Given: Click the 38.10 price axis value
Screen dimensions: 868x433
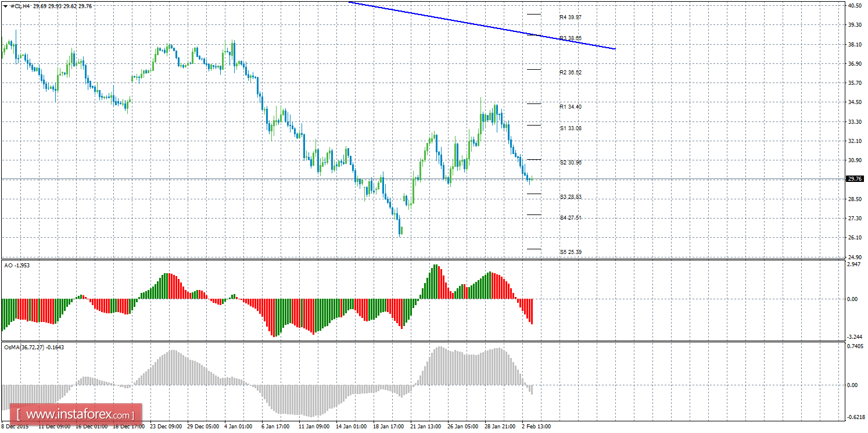Looking at the screenshot, I should [855, 44].
